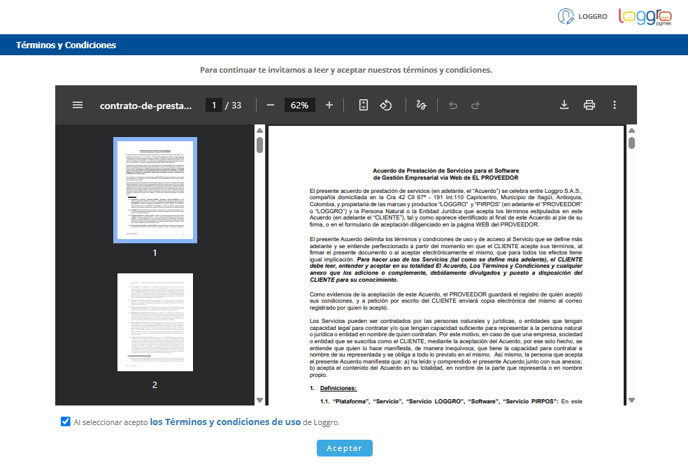This screenshot has width=688, height=467.
Task: Click the zoom in plus icon
Action: point(329,105)
